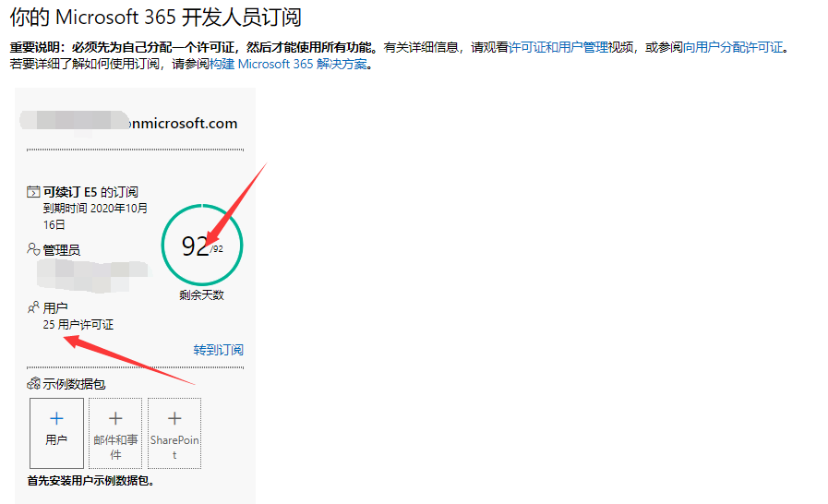Click the 剩余天数 label
This screenshot has height=504, width=828.
[x=202, y=294]
